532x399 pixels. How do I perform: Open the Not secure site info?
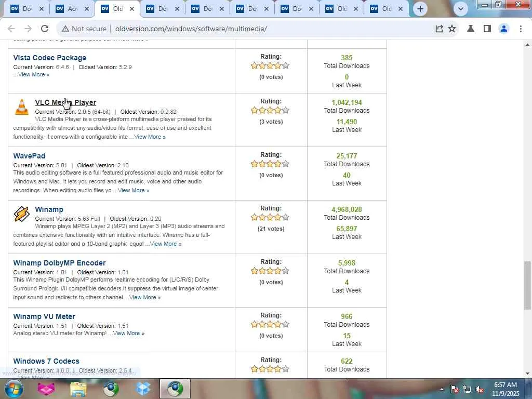click(x=84, y=29)
